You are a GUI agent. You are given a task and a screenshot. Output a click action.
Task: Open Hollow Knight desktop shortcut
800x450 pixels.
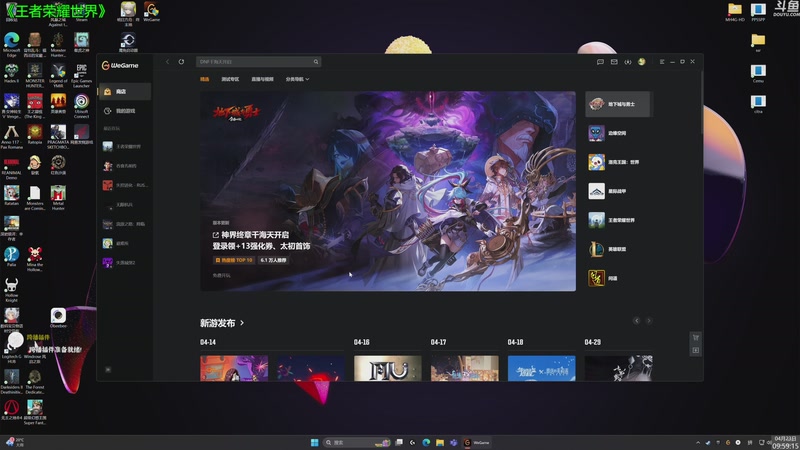11,290
